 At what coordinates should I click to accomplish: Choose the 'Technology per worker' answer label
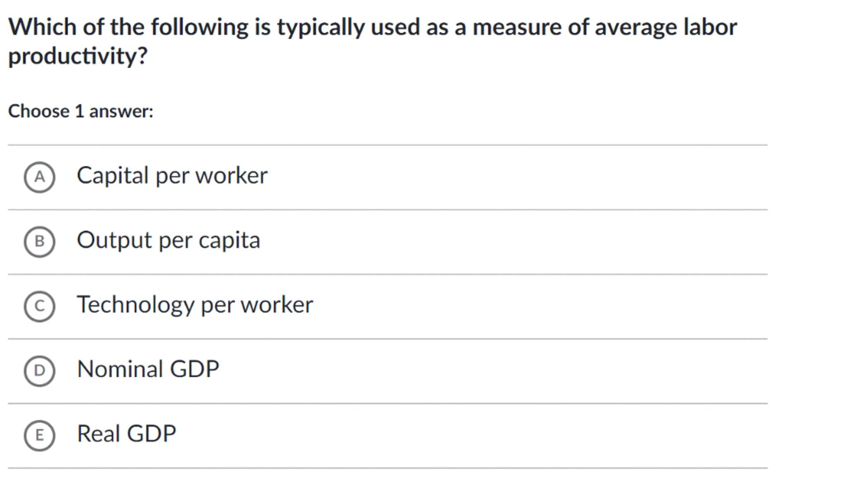pyautogui.click(x=195, y=305)
